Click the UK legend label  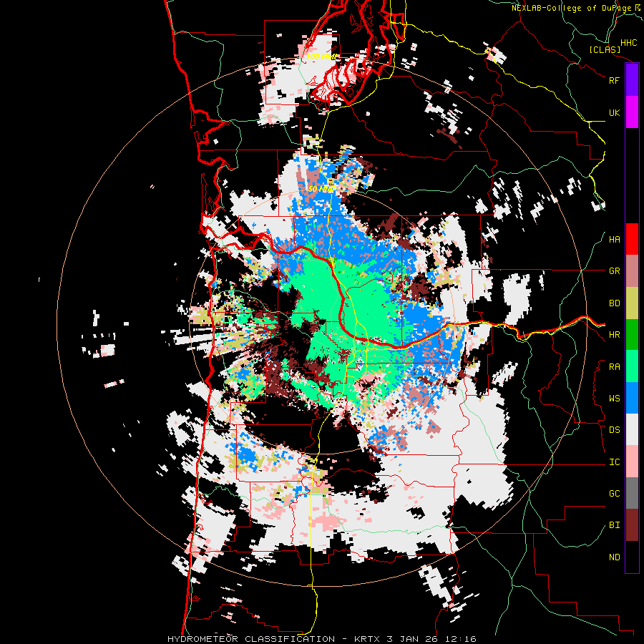(x=614, y=112)
